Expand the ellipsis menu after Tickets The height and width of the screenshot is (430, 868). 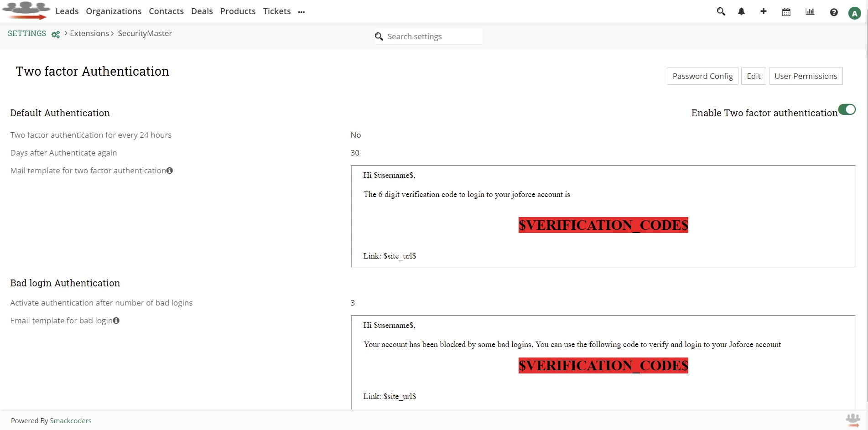click(301, 12)
